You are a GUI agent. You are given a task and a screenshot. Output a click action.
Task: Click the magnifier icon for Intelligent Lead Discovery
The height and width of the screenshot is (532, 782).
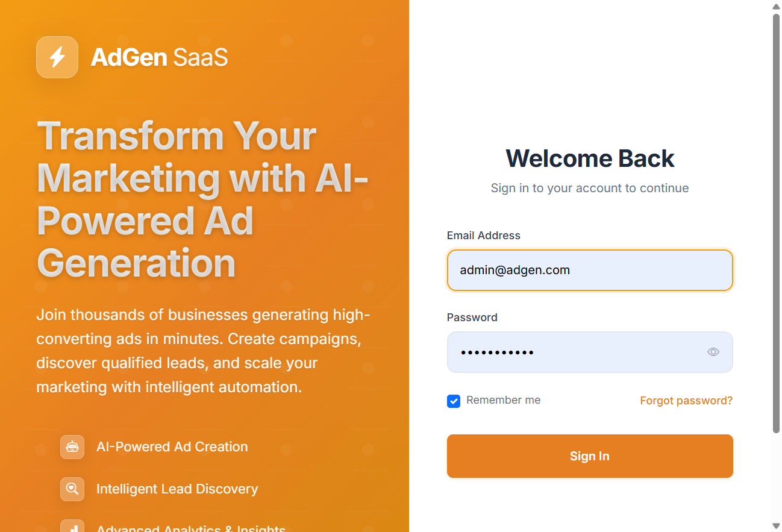[72, 489]
